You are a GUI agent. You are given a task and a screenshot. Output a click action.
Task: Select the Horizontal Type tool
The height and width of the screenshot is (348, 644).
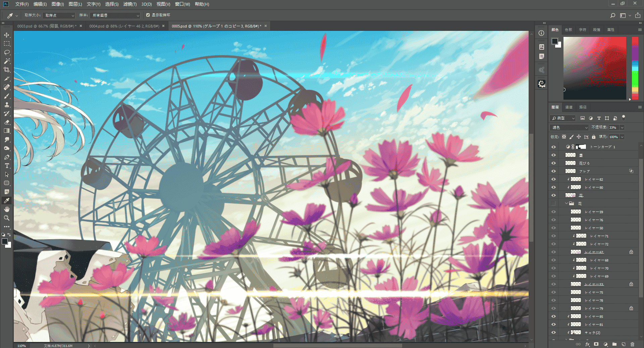click(x=7, y=166)
